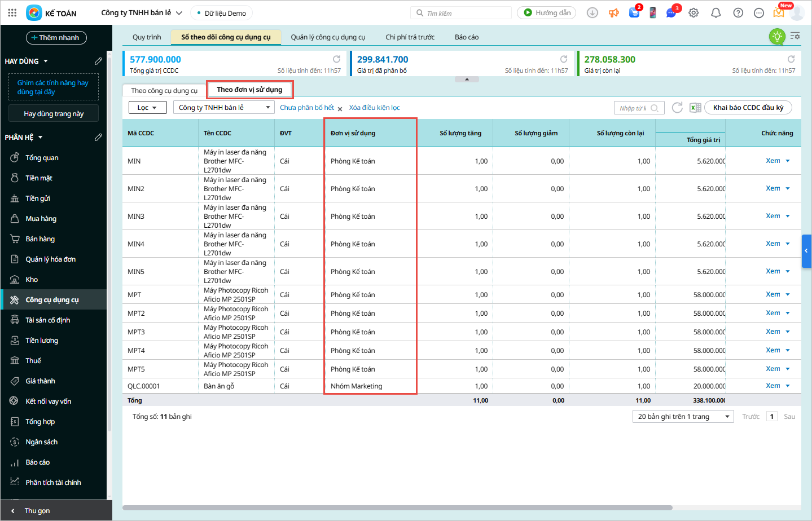The image size is (812, 521).
Task: Remove the 'Chưa phân bổ hết' filter
Action: [340, 109]
